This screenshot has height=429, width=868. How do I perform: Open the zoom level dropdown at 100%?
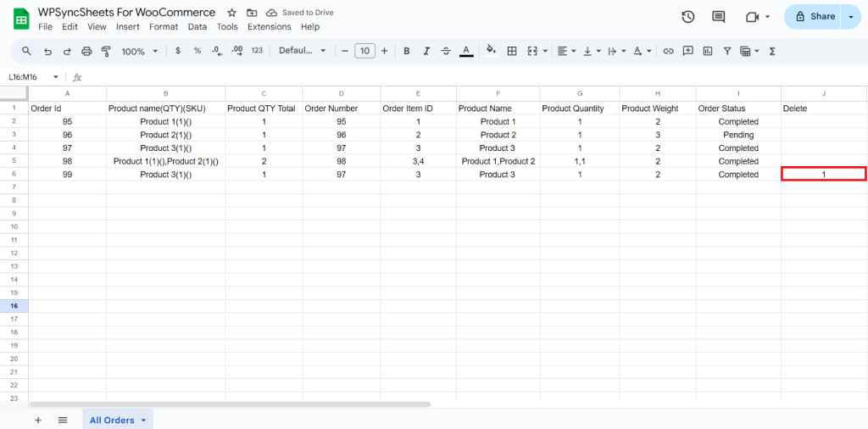(x=140, y=51)
